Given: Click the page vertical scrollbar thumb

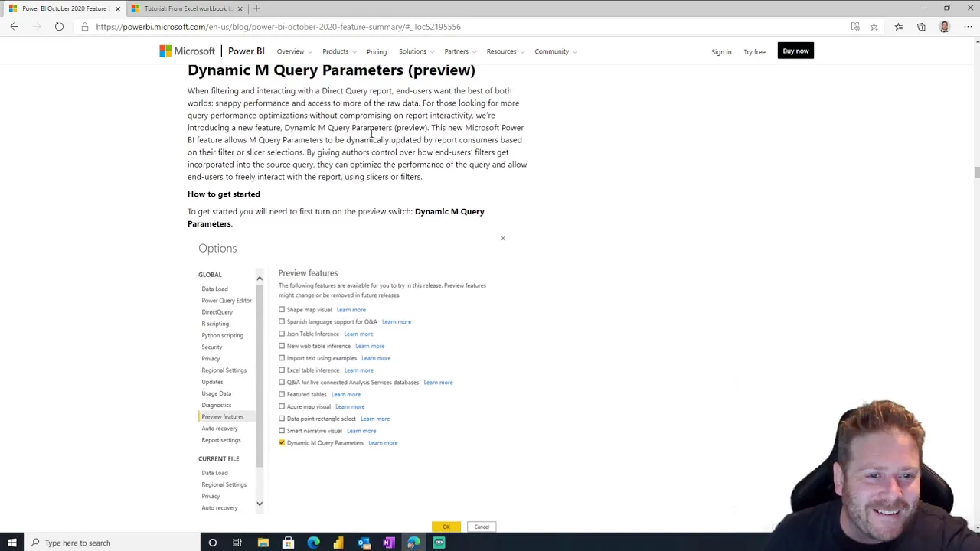Looking at the screenshot, I should pos(976,172).
